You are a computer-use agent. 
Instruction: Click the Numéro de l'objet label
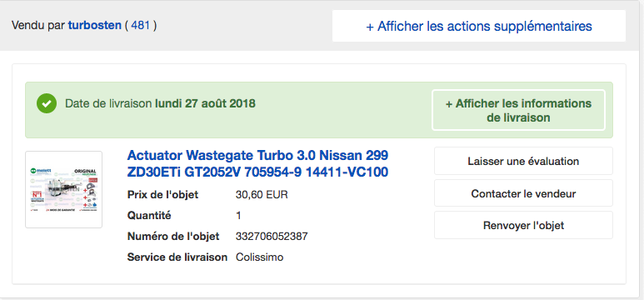[x=173, y=237]
